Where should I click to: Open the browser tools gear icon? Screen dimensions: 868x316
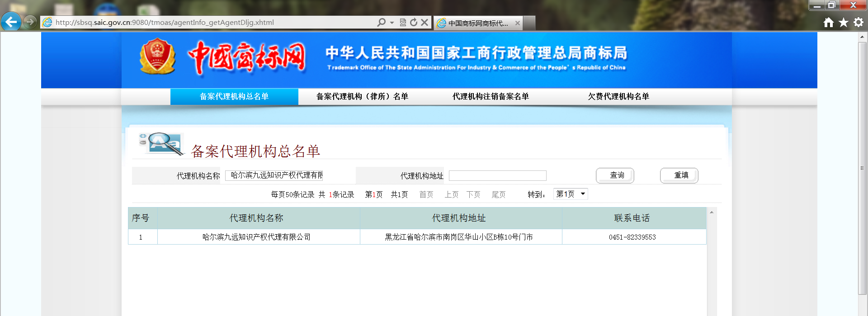click(x=858, y=23)
